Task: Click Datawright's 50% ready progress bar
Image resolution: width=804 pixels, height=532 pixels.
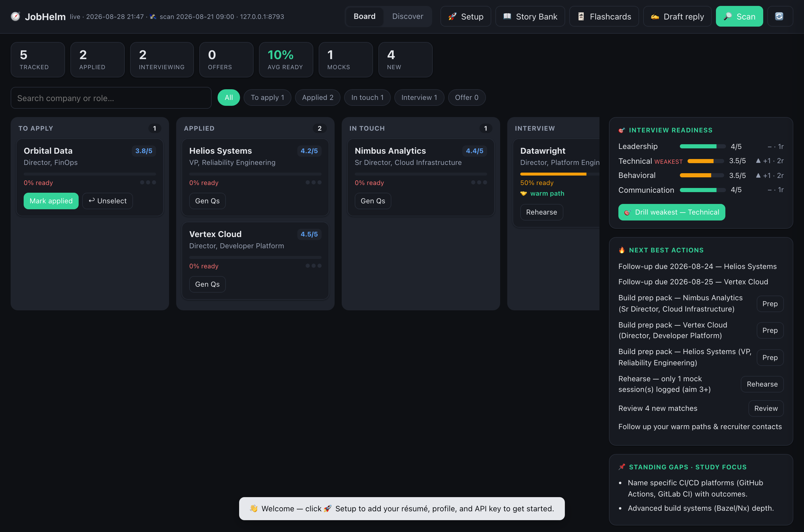Action: pos(560,174)
